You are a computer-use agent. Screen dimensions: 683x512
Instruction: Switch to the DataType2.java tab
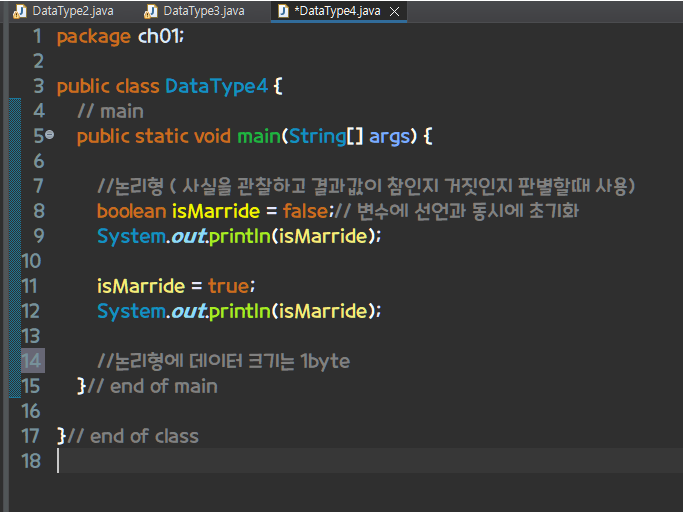tap(73, 11)
